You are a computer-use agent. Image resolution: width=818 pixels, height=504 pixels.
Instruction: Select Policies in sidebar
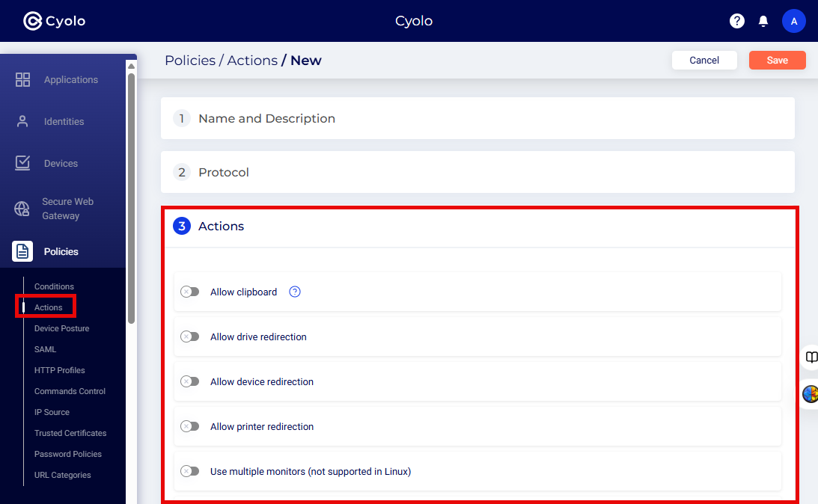point(61,251)
